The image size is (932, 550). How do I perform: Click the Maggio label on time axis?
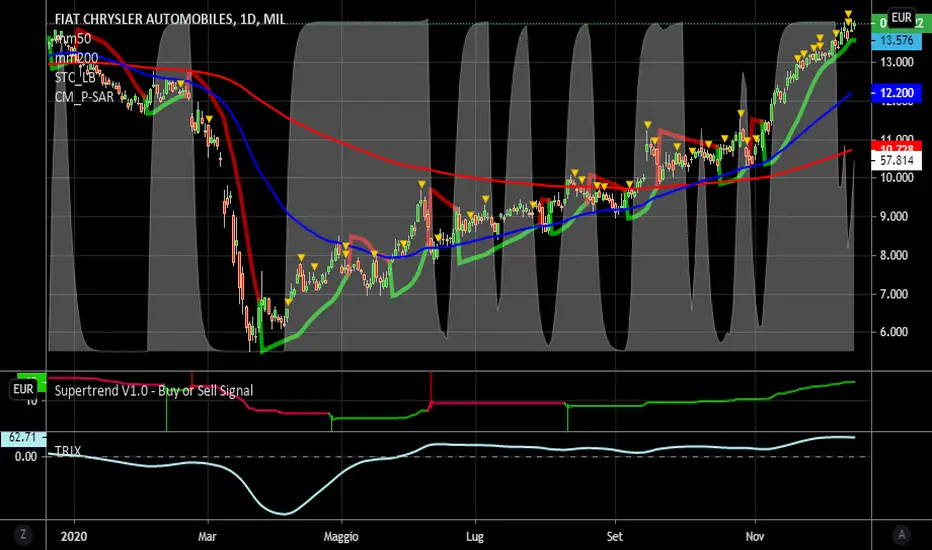point(341,536)
